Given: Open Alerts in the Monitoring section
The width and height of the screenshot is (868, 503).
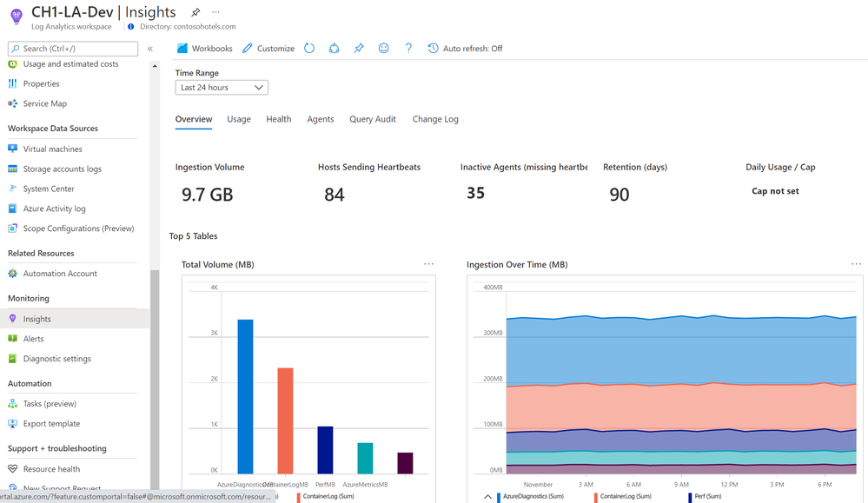Looking at the screenshot, I should (34, 339).
